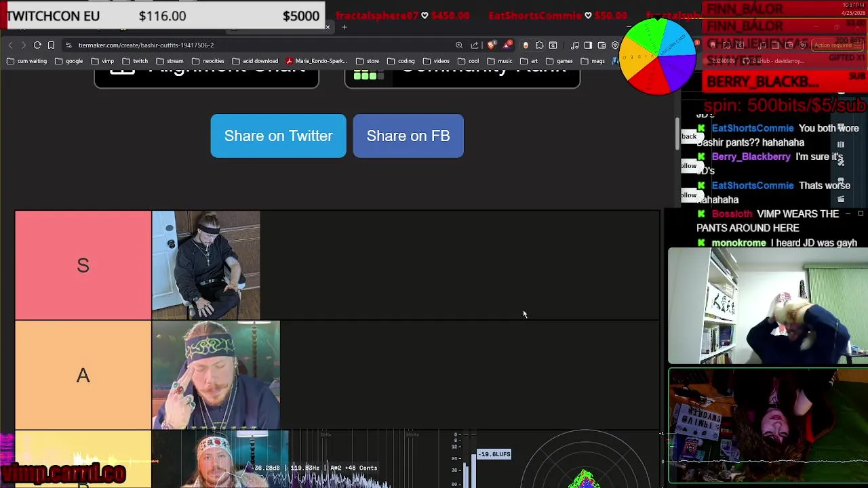Image resolution: width=868 pixels, height=488 pixels.
Task: Open Brave Rewards triangle icon
Action: (507, 45)
